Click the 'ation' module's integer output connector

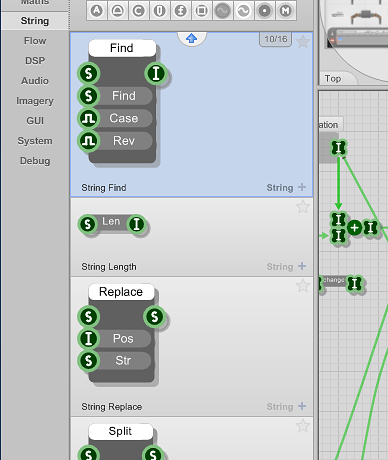click(x=339, y=148)
